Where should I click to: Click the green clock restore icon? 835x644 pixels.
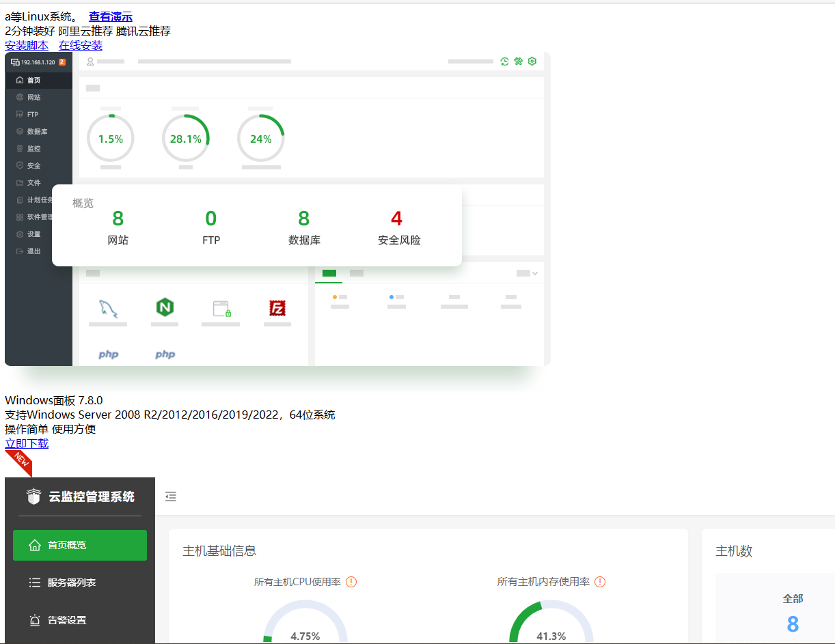504,61
